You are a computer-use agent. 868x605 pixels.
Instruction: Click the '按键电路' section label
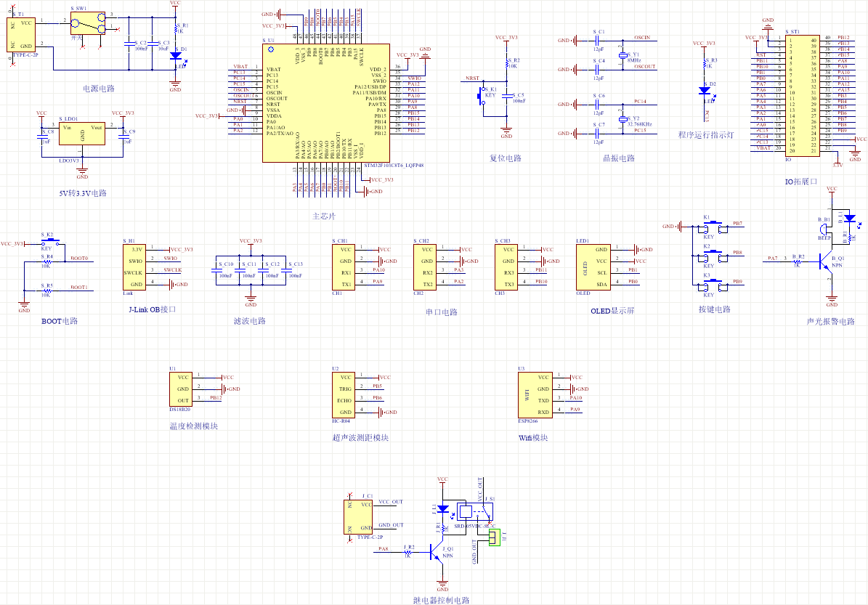pyautogui.click(x=715, y=309)
